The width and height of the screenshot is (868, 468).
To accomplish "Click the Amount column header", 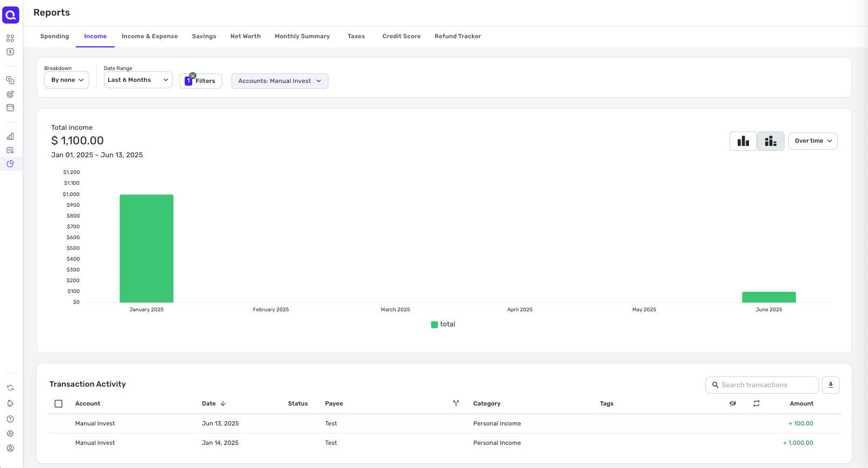I will pyautogui.click(x=801, y=403).
